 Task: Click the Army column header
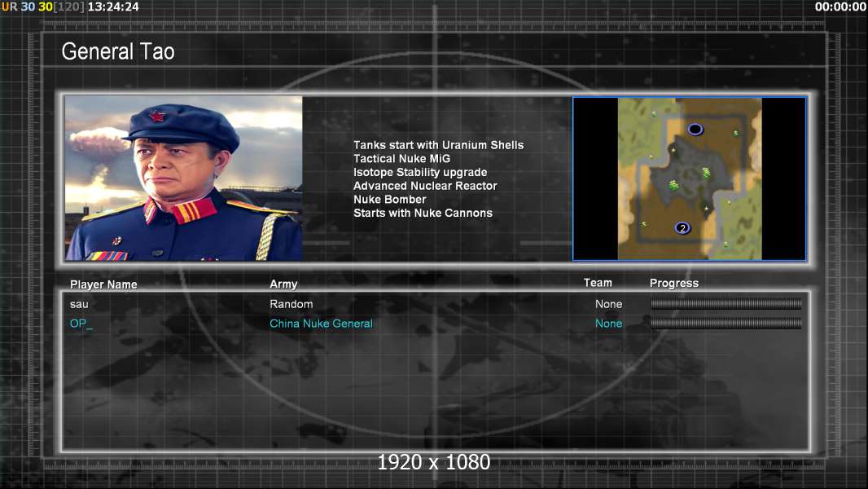coord(283,284)
